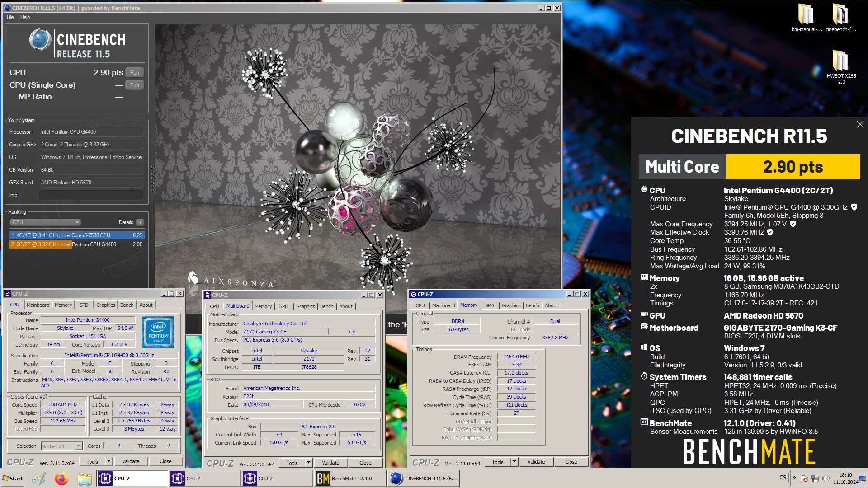Click Validate in left CPU-Z window
Image resolution: width=868 pixels, height=488 pixels.
point(131,461)
